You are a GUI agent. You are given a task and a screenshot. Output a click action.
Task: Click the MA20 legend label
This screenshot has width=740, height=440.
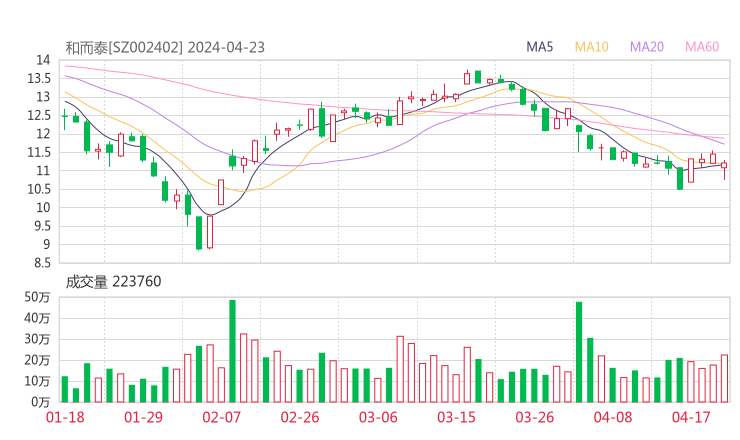tap(647, 47)
